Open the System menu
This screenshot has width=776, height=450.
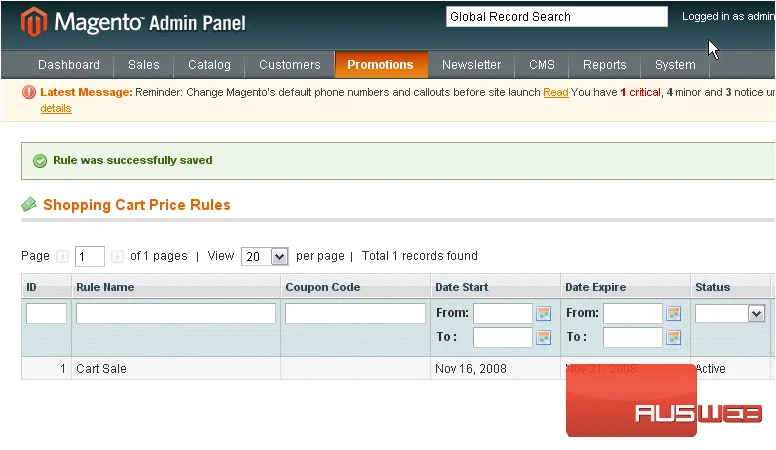pyautogui.click(x=675, y=65)
